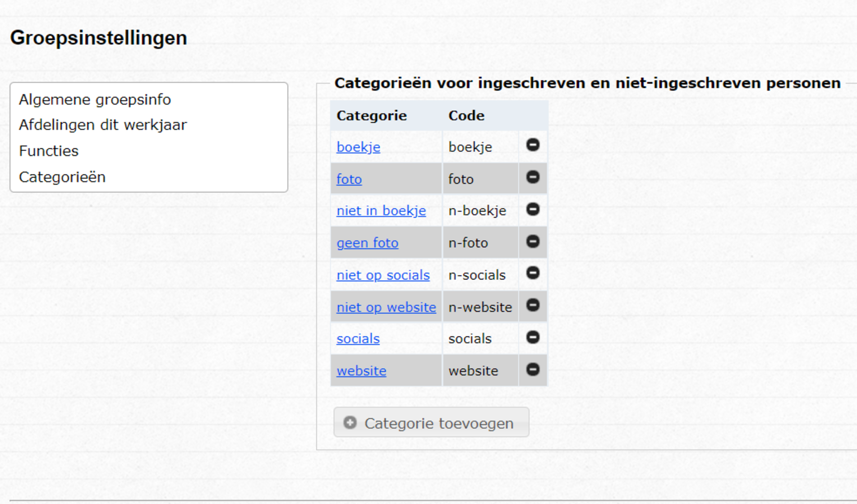This screenshot has width=857, height=504.
Task: Click the minus icon in the n-boekje row
Action: click(x=533, y=209)
